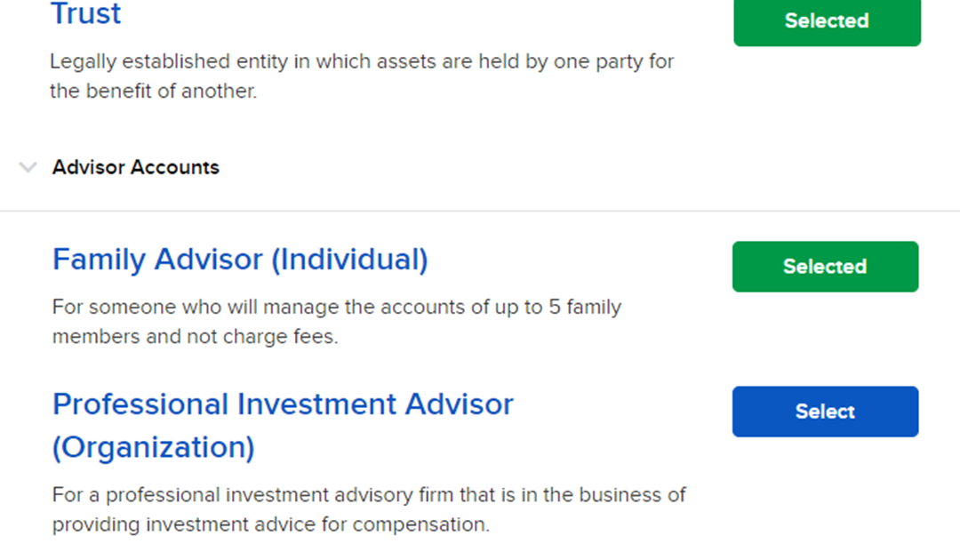Click the word "Family" in the heading

[x=99, y=260]
